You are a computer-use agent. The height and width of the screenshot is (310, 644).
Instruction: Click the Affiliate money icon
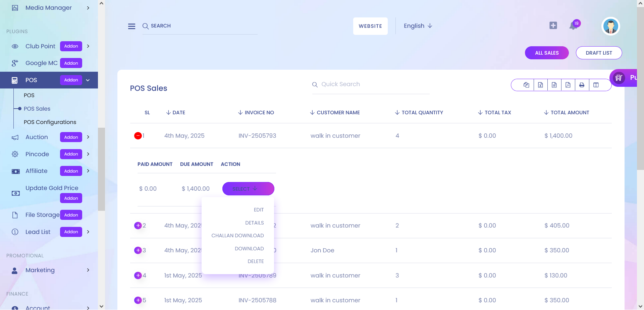[x=15, y=171]
